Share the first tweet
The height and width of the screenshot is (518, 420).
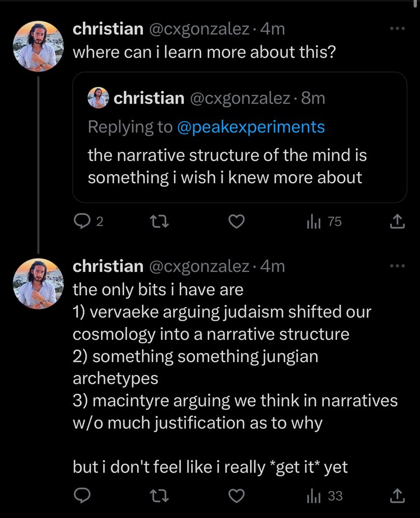pos(397,222)
